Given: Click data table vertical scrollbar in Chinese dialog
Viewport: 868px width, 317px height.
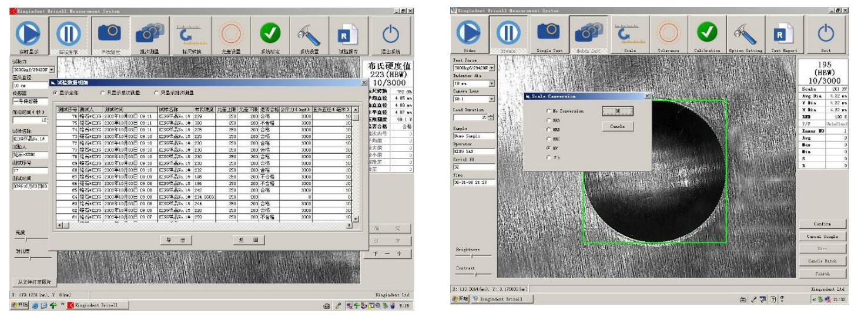Looking at the screenshot, I should click(354, 163).
